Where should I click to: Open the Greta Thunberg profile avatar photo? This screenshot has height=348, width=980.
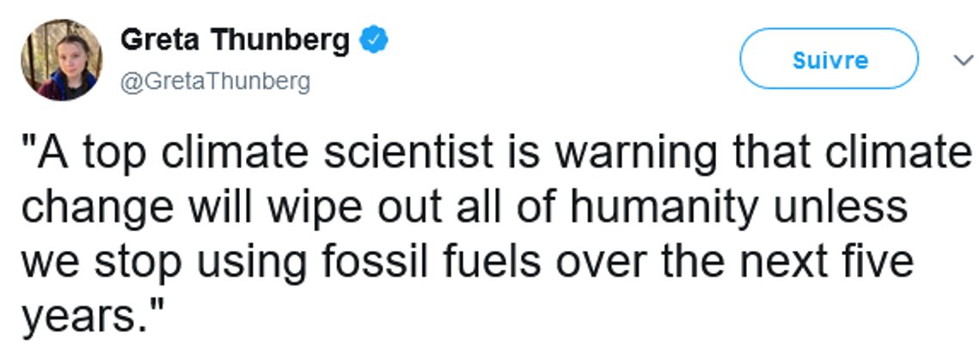(61, 60)
